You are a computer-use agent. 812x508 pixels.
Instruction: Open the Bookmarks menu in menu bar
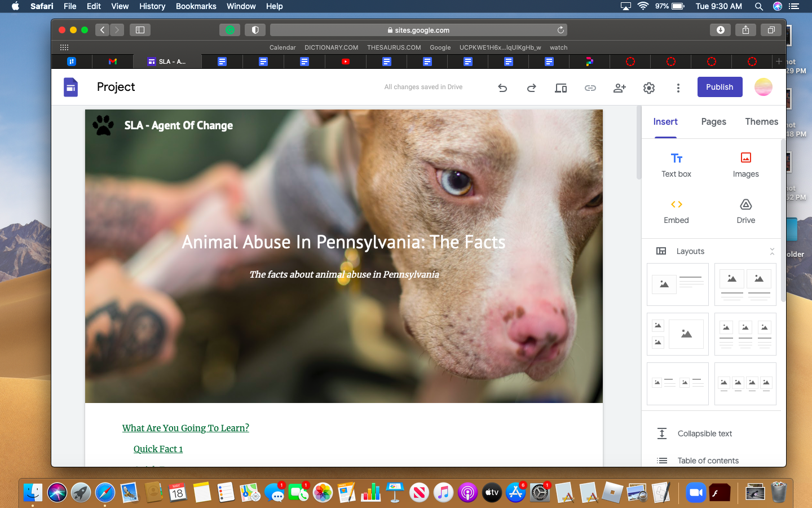tap(196, 6)
